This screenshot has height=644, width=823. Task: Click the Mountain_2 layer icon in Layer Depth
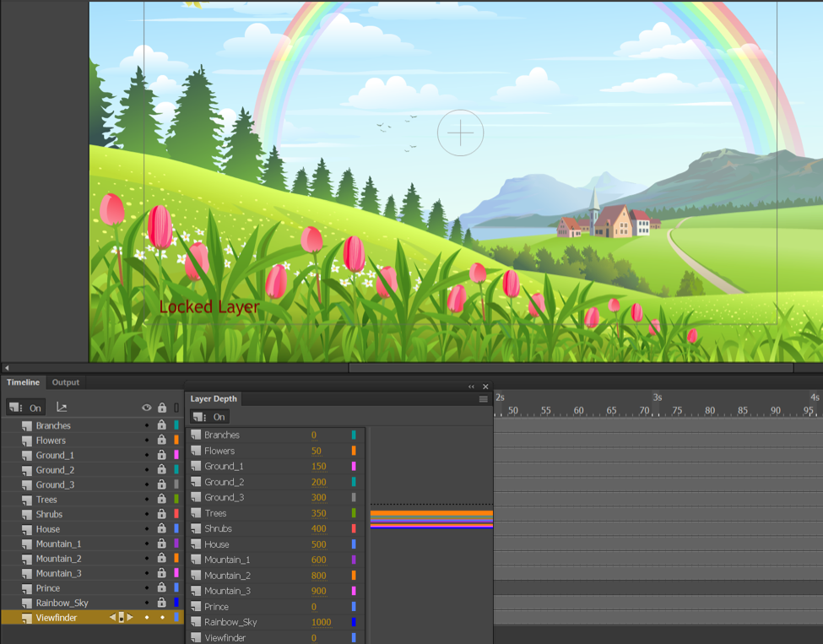click(196, 576)
